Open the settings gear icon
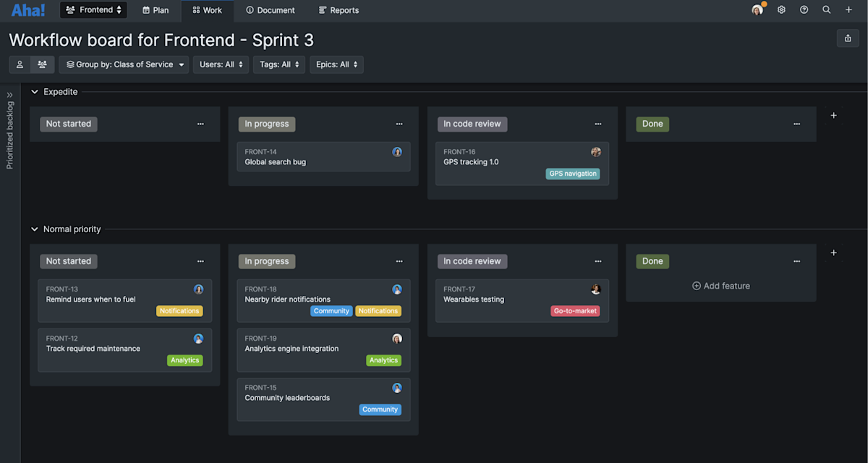Viewport: 868px width, 463px height. tap(780, 10)
